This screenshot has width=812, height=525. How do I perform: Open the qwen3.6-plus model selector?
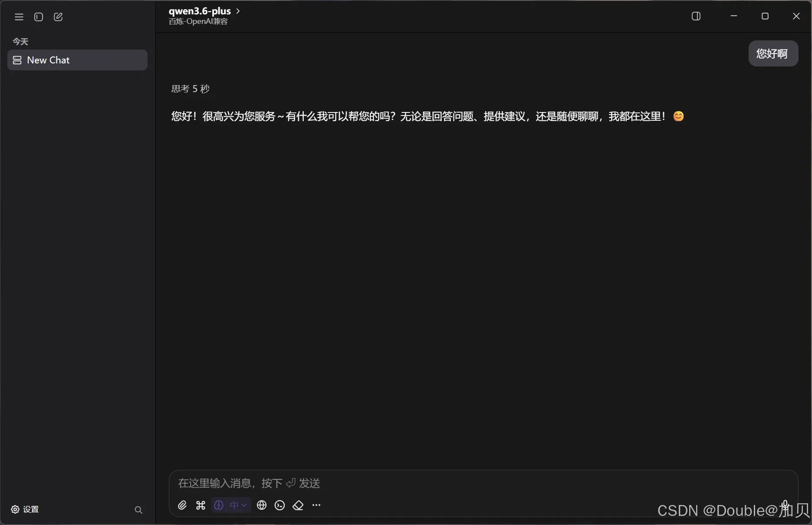204,11
